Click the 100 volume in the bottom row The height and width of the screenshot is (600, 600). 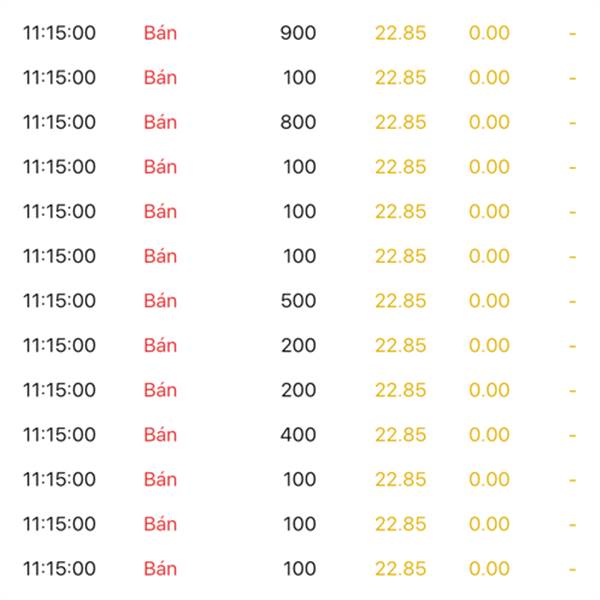pyautogui.click(x=299, y=569)
